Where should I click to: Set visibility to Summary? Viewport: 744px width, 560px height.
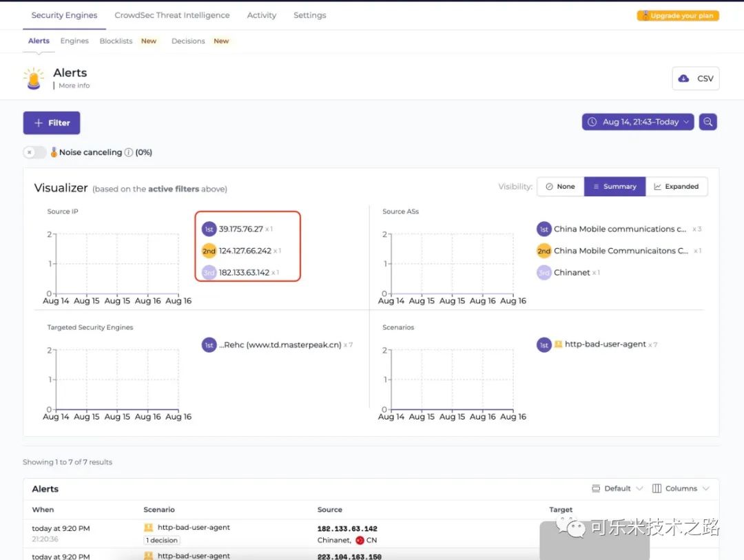tap(614, 187)
